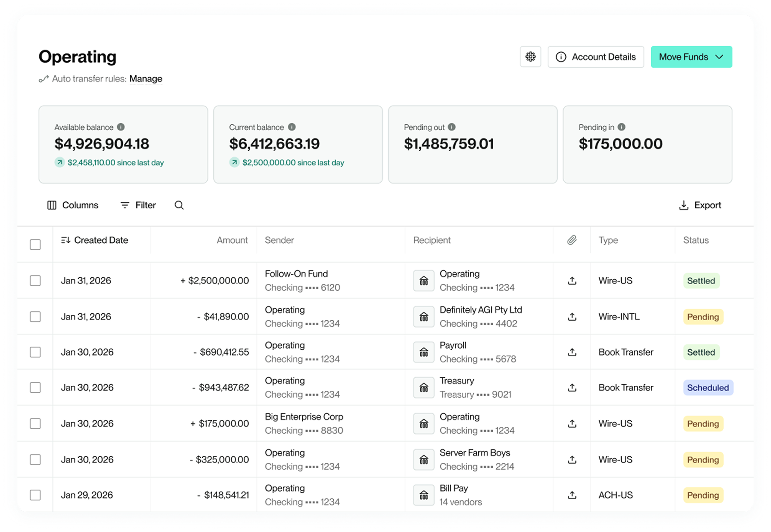Open the Move Funds dropdown
771x532 pixels.
pos(691,57)
